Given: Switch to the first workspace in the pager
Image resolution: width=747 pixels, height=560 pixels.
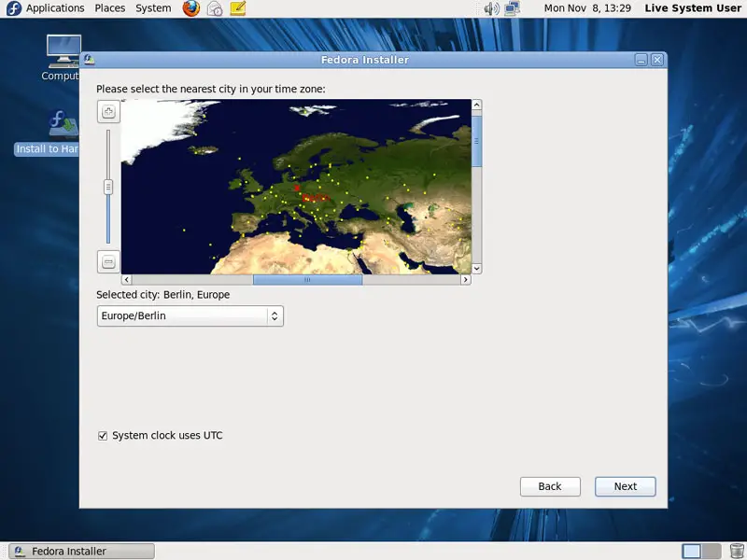Looking at the screenshot, I should click(692, 551).
